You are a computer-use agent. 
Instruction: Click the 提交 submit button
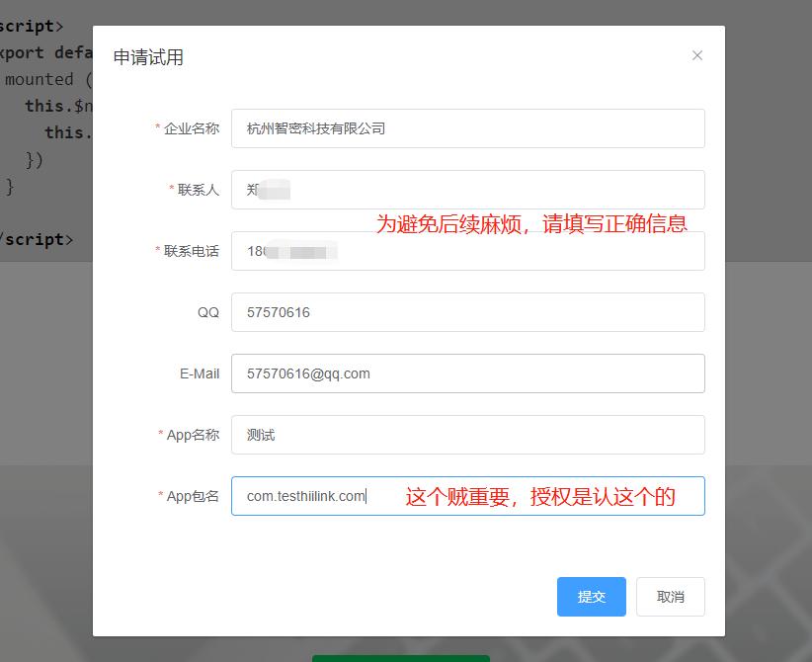pos(591,597)
